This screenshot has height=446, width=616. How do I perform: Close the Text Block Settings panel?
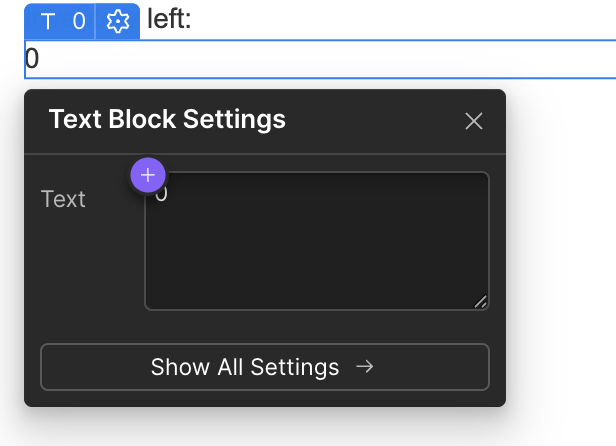(474, 121)
